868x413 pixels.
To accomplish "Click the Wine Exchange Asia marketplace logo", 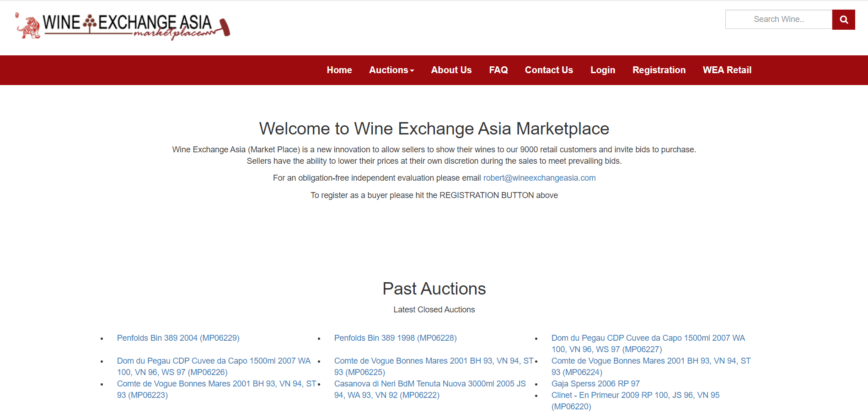I will pos(123,26).
